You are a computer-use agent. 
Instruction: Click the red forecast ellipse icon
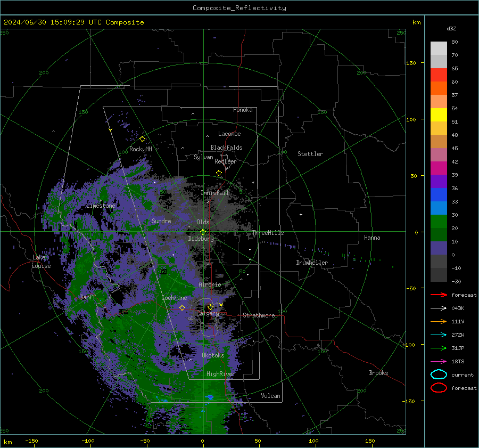tap(439, 388)
